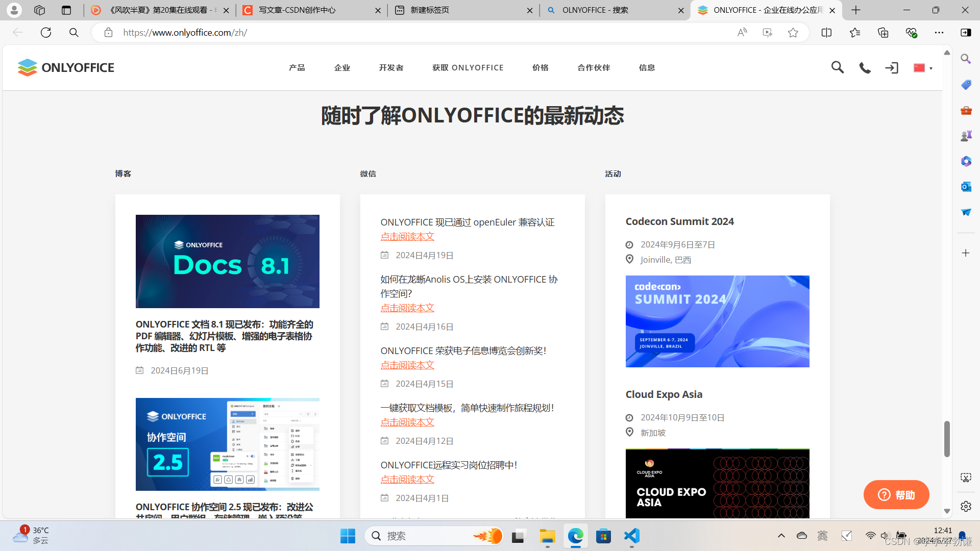Switch to the OLNYOFFICE 搜索 tab
Image resolution: width=980 pixels, height=551 pixels.
click(x=615, y=10)
